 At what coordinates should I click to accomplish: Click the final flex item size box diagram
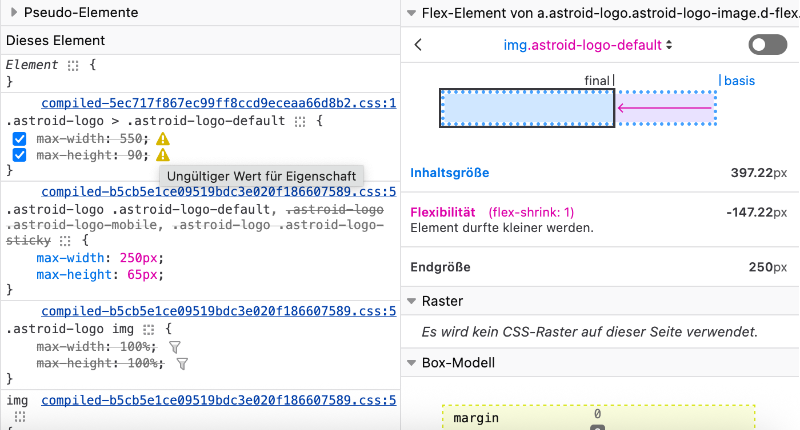[x=526, y=108]
